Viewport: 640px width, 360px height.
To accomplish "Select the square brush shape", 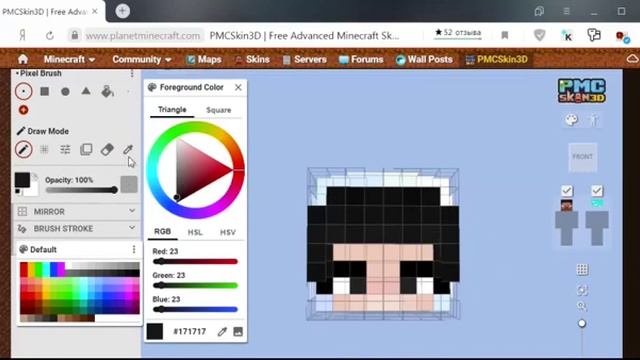I will [45, 91].
